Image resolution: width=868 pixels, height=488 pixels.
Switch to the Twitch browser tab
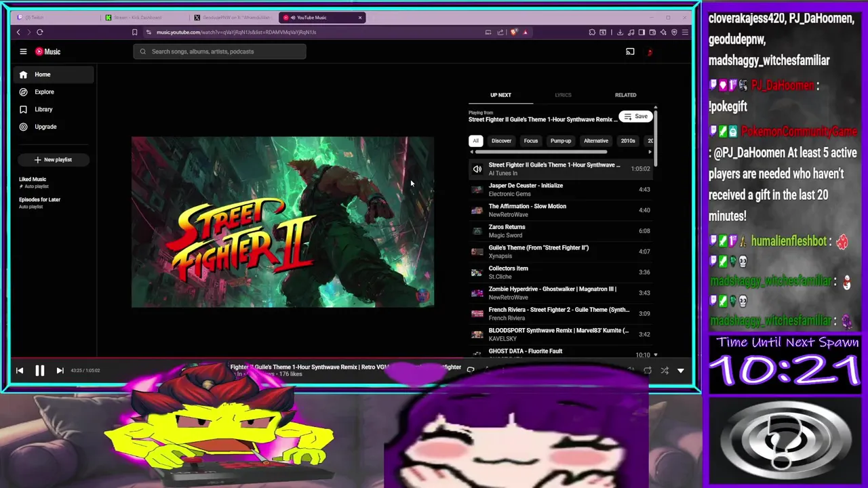pyautogui.click(x=54, y=17)
